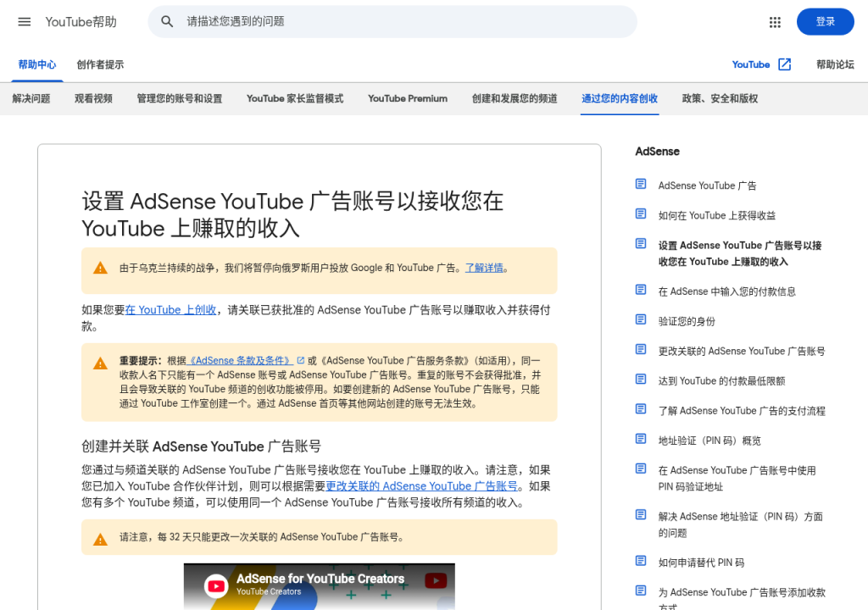Screen dimensions: 868x610
Task: Click the YouTube external link icon
Action: [x=784, y=64]
